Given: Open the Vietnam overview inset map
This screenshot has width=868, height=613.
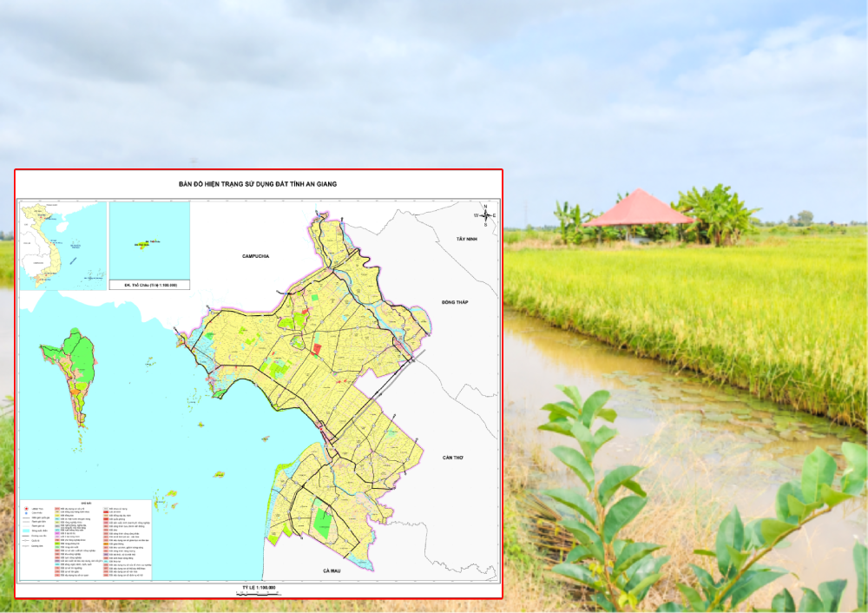Looking at the screenshot, I should pos(63,246).
